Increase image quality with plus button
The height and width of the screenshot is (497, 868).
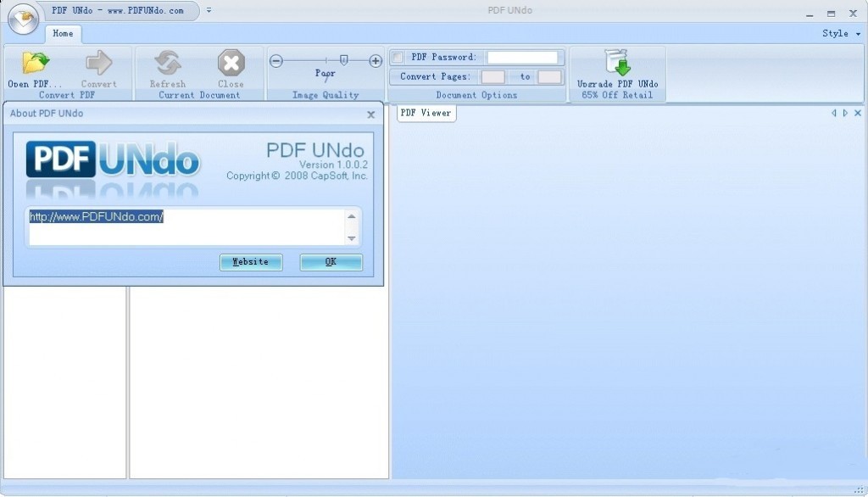pos(376,61)
